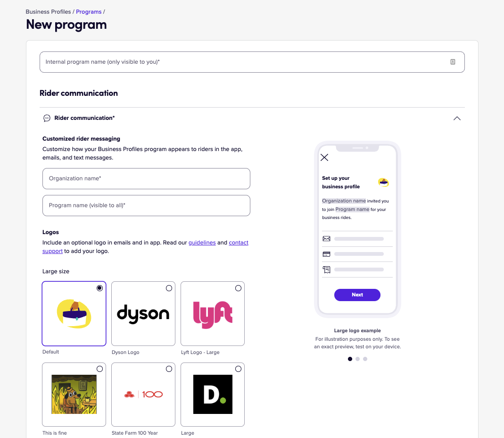The height and width of the screenshot is (438, 504).
Task: Click the credit card icon in phone preview
Action: [326, 254]
